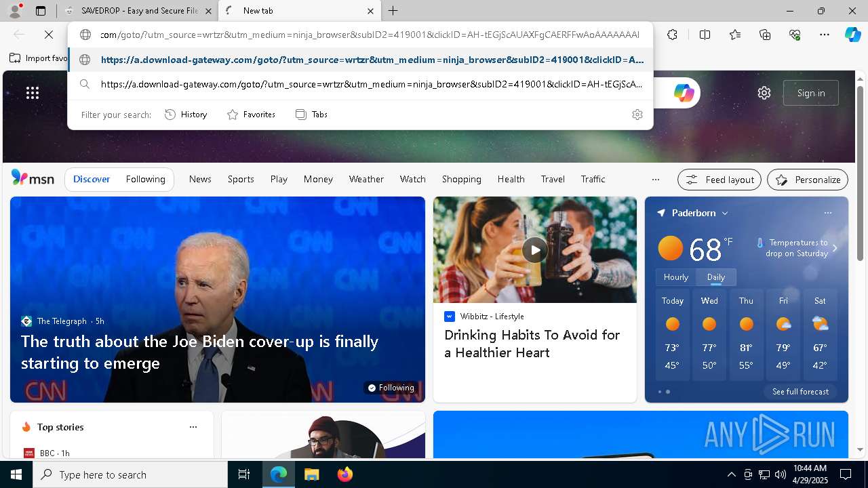868x488 pixels.
Task: Play the Wibbitz Lifestyle video
Action: pos(535,249)
